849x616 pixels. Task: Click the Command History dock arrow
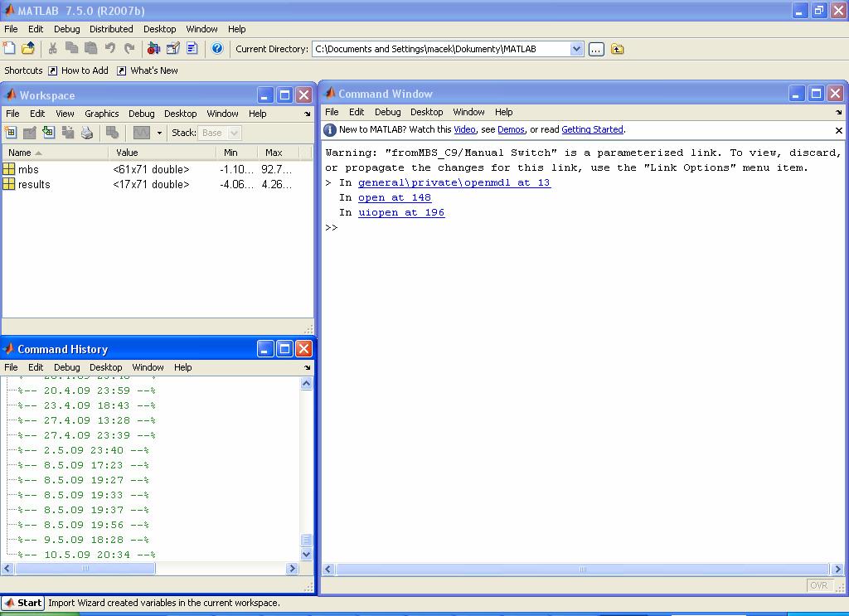[x=307, y=367]
